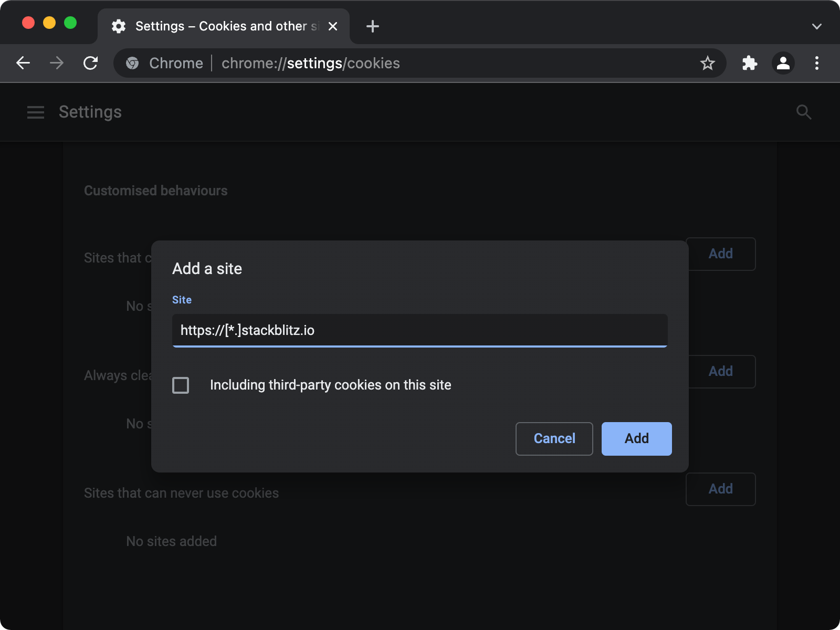Open the Settings search magnifier
840x630 pixels.
(x=804, y=112)
